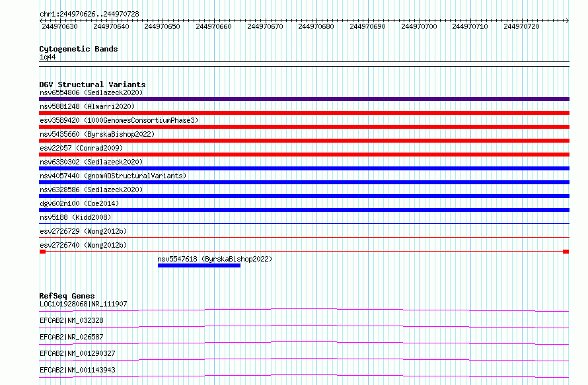The height and width of the screenshot is (385, 588).
Task: Open nsv5547618 (ByrskaBishop2022) label
Action: click(215, 259)
